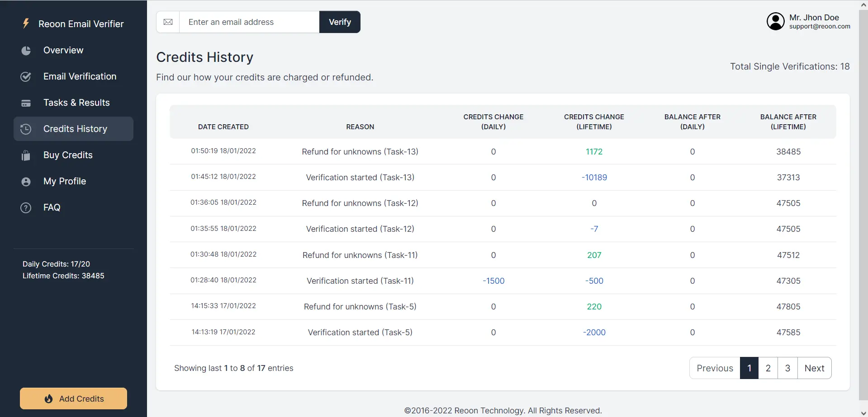The image size is (868, 417).
Task: Jump to pagination page 2
Action: [768, 368]
